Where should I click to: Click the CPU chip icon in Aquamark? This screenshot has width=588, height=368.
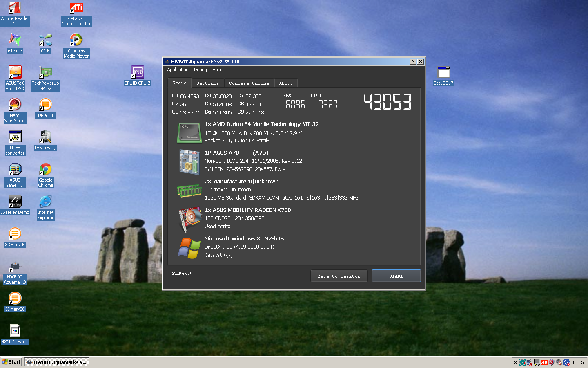(x=189, y=133)
